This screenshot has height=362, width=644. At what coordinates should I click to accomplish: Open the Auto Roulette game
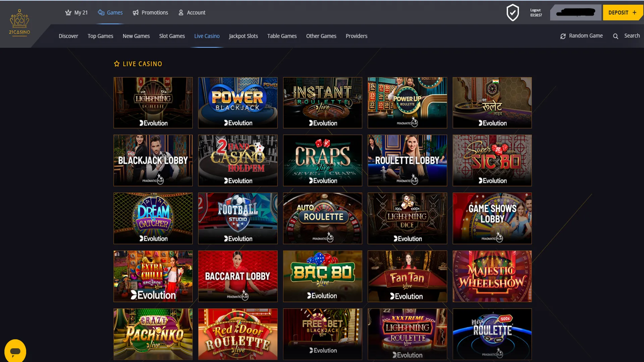pyautogui.click(x=323, y=218)
